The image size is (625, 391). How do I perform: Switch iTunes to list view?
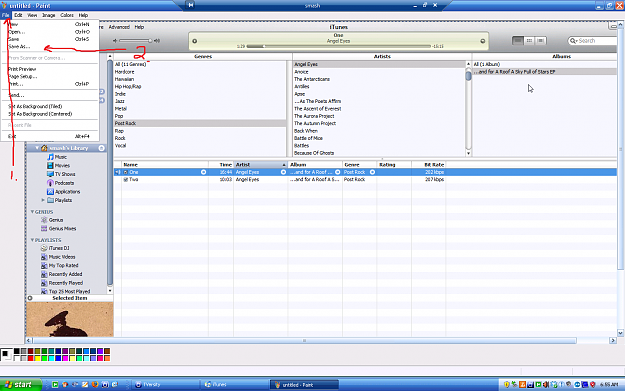click(518, 41)
